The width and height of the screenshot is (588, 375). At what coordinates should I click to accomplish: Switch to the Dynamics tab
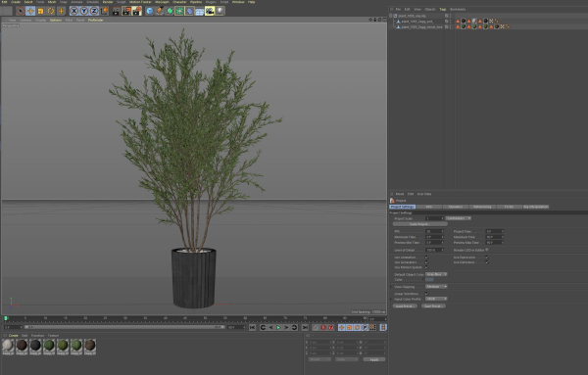456,207
